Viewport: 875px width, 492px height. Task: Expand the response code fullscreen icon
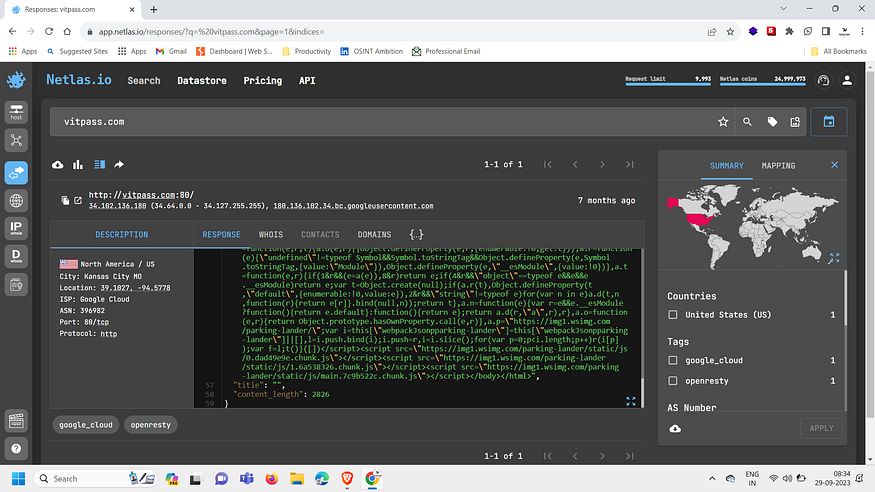click(x=631, y=401)
